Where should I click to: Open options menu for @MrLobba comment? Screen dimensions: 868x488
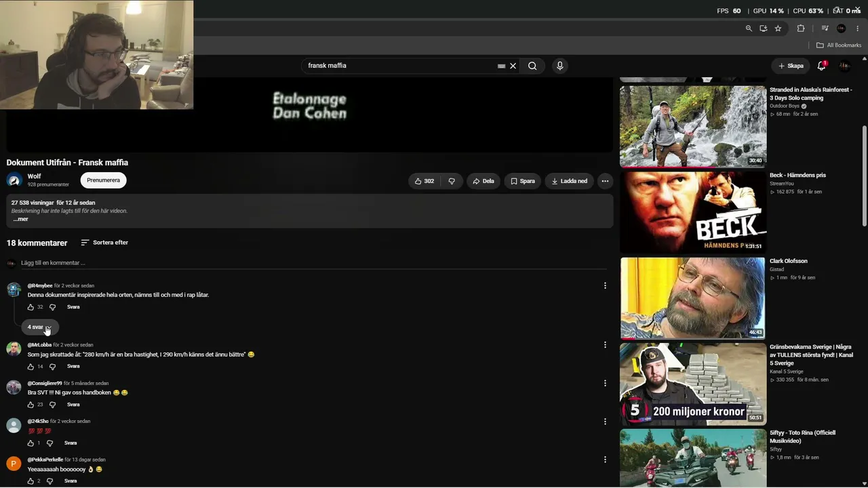click(605, 345)
